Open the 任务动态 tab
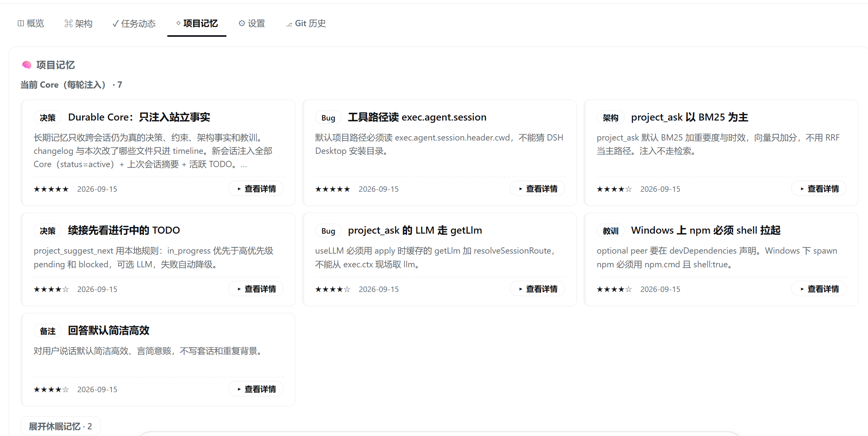The image size is (868, 436). 134,23
